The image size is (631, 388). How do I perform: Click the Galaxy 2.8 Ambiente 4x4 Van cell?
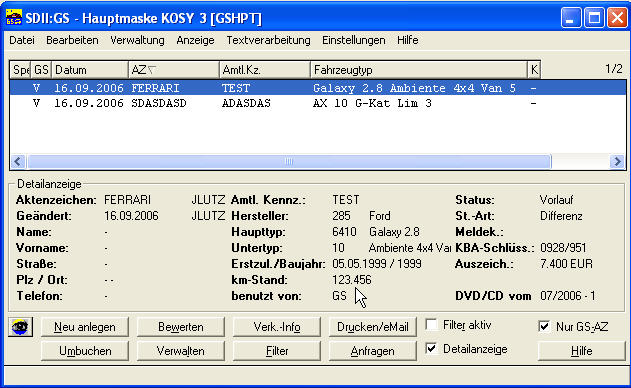pos(414,88)
